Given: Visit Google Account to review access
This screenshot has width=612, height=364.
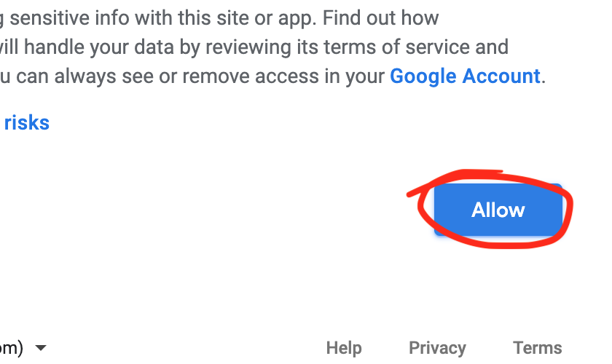Looking at the screenshot, I should tap(465, 76).
